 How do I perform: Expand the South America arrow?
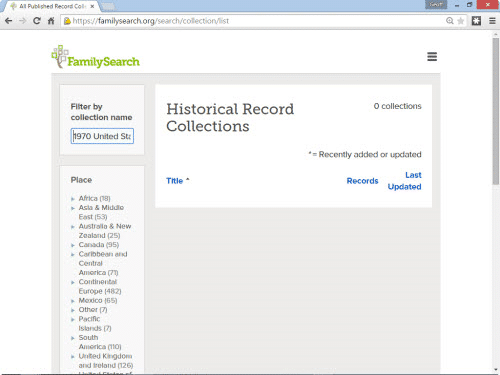pos(73,338)
